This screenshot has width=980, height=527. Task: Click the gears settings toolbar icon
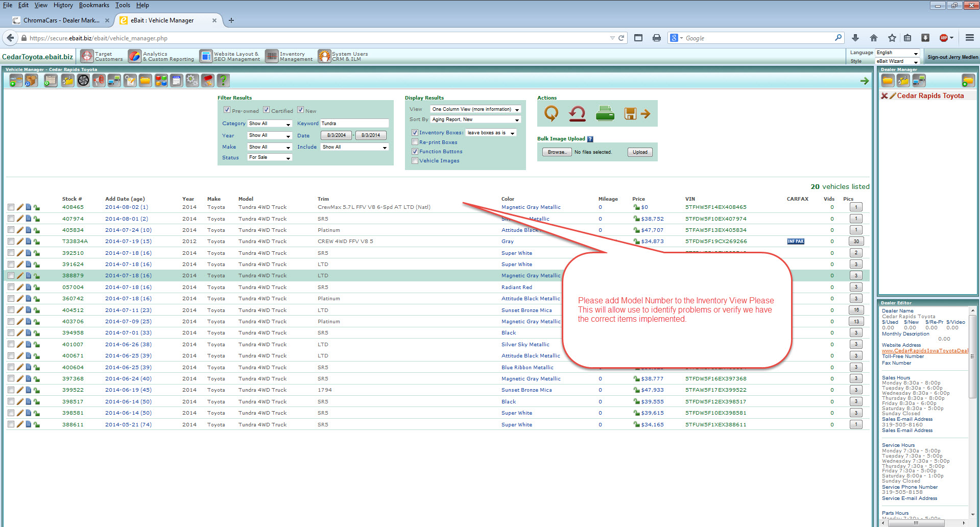(x=192, y=81)
